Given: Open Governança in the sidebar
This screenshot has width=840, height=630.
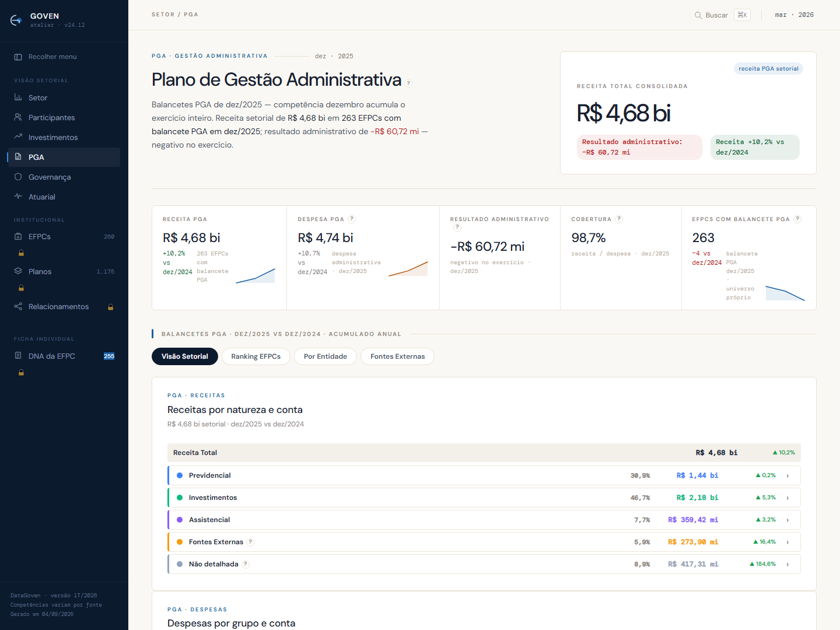Looking at the screenshot, I should coord(64,177).
